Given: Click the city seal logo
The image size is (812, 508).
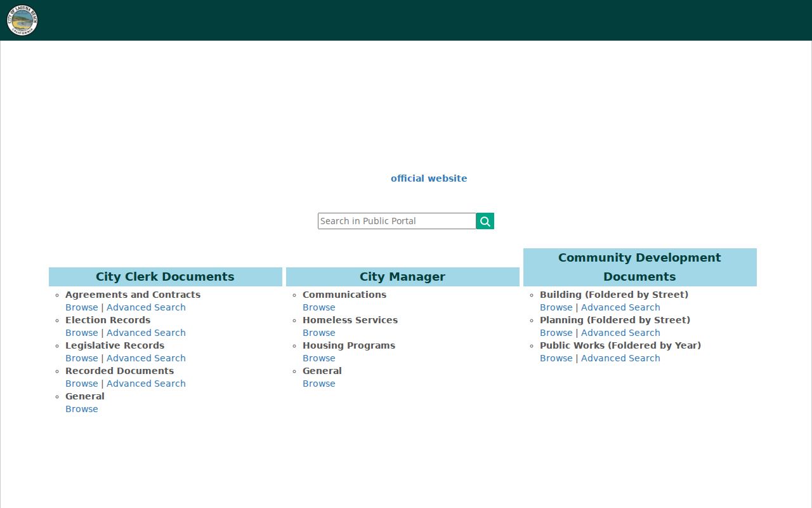Looking at the screenshot, I should [22, 20].
